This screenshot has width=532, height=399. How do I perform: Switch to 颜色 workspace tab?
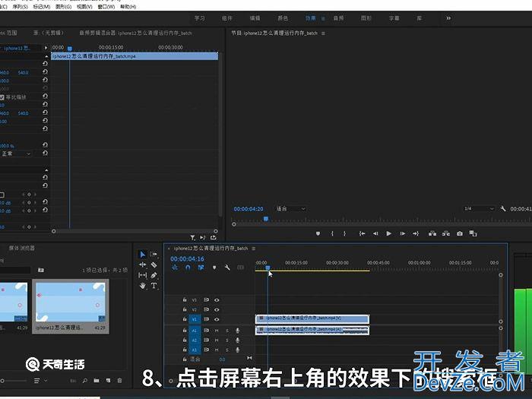[283, 18]
